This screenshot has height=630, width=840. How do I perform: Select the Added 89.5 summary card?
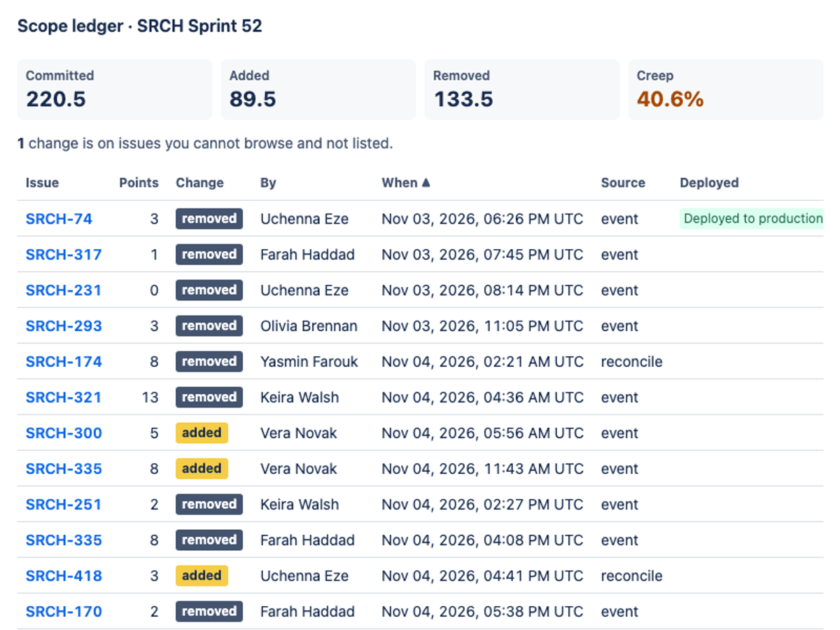(318, 90)
